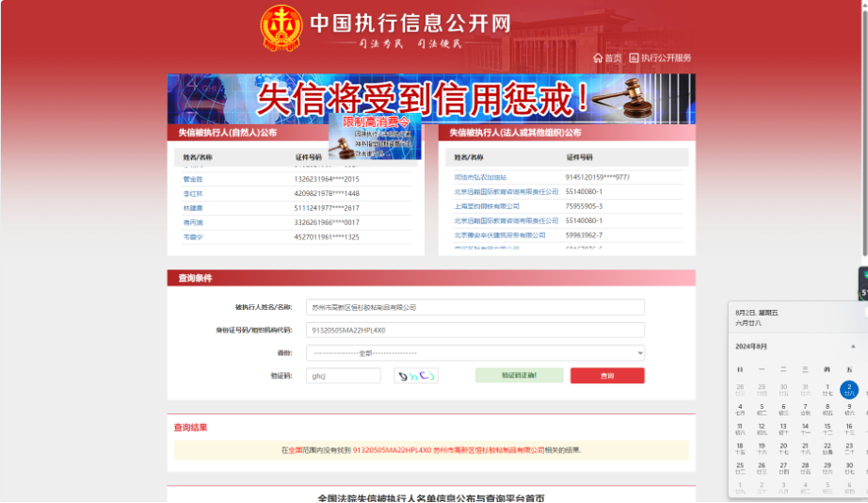Click the 查询结果 heading

[190, 427]
